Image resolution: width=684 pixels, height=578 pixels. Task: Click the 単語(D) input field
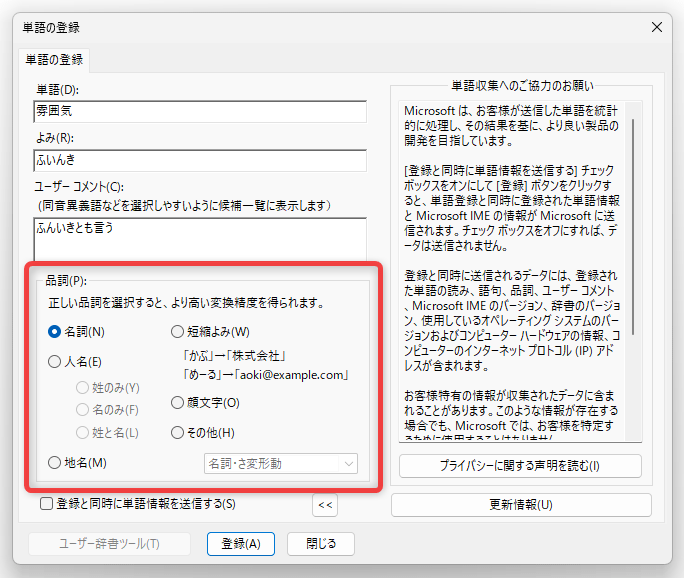(200, 111)
